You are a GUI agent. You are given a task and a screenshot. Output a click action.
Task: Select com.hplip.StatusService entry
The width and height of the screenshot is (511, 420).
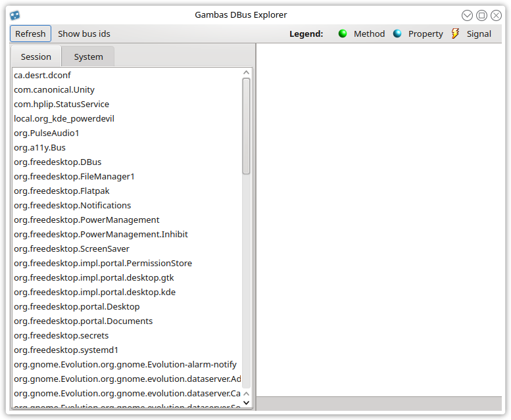(x=127, y=105)
